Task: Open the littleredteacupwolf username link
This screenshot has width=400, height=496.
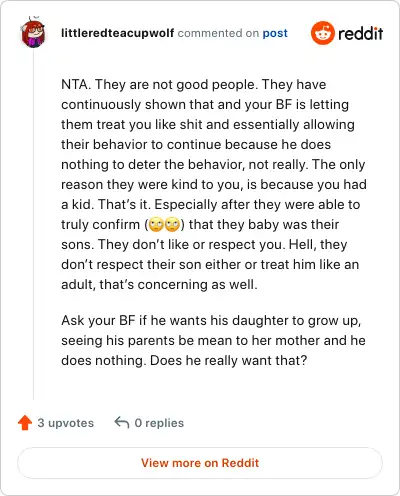Action: [x=117, y=33]
